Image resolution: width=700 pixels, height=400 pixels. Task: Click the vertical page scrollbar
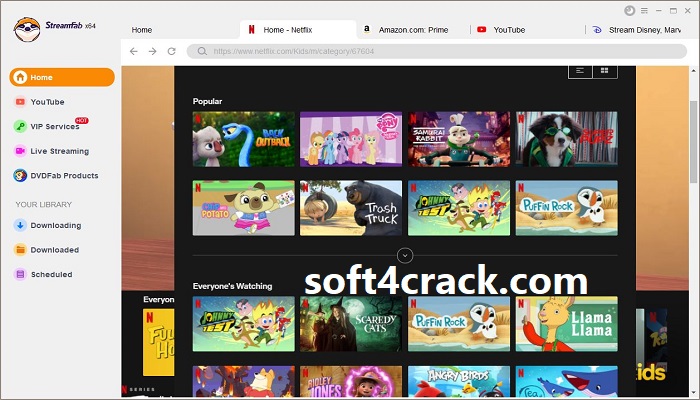pos(693,142)
